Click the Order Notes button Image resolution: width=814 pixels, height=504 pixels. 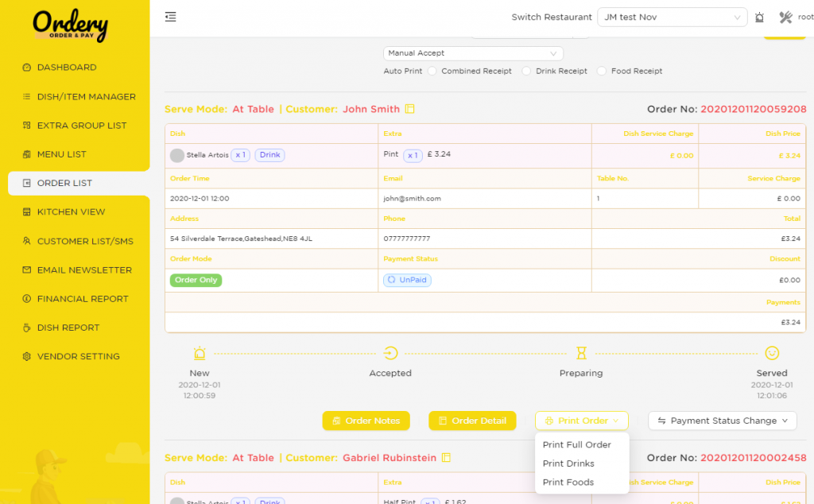click(x=366, y=421)
